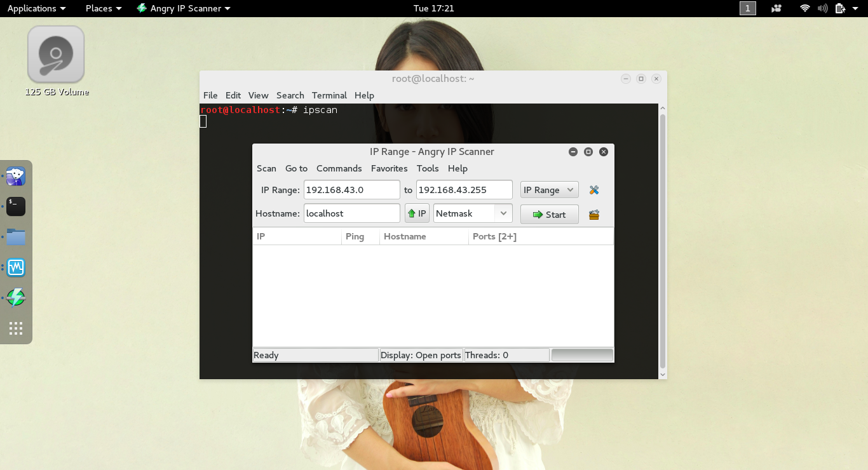This screenshot has height=470, width=868.
Task: Open the Files folder icon in the dock
Action: tap(16, 237)
